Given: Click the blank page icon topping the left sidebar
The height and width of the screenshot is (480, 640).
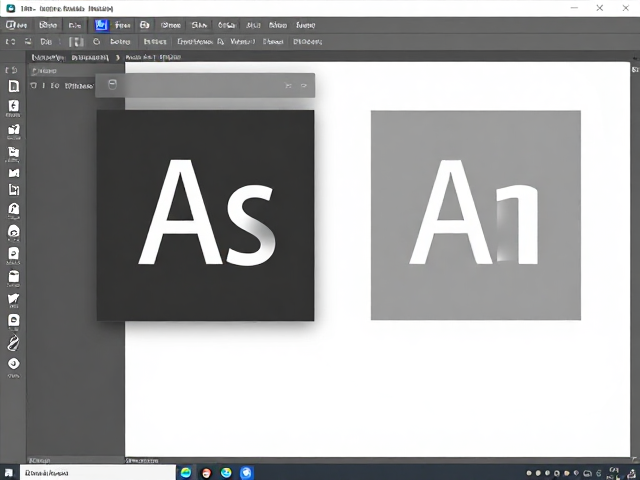Looking at the screenshot, I should pyautogui.click(x=14, y=86).
